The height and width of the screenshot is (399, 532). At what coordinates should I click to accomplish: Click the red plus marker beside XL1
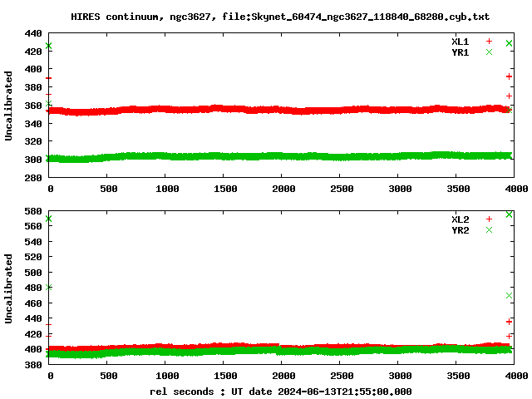coord(489,42)
